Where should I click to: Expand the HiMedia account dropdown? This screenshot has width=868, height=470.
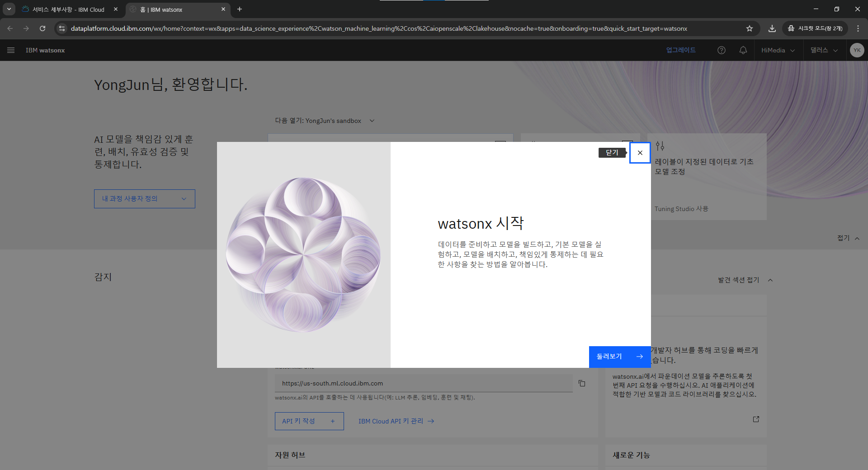tap(778, 50)
